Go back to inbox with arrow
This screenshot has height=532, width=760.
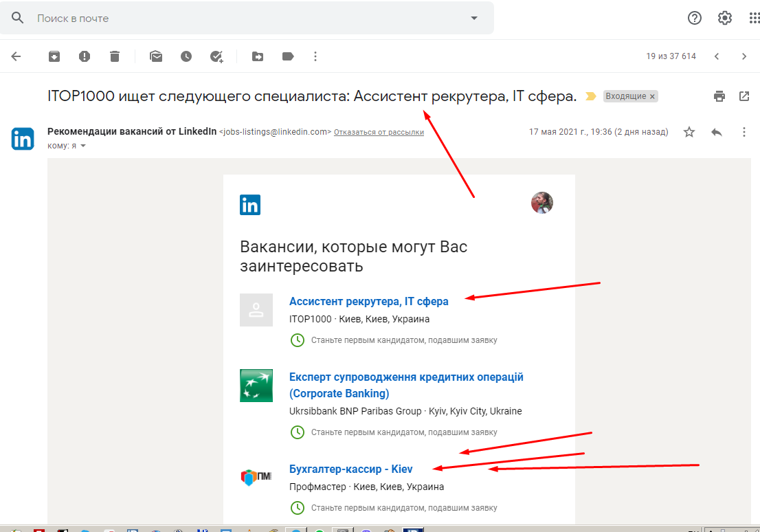click(16, 56)
